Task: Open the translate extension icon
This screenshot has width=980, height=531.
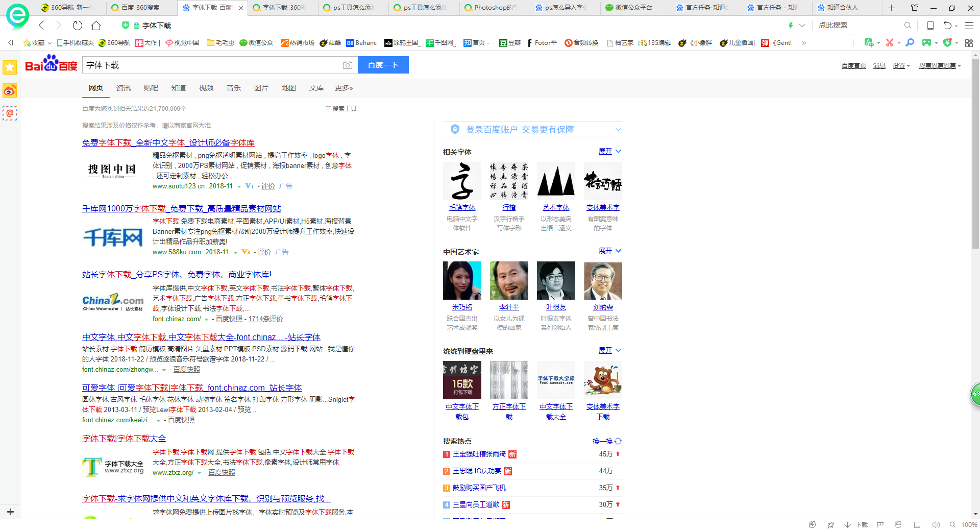Action: pos(869,43)
